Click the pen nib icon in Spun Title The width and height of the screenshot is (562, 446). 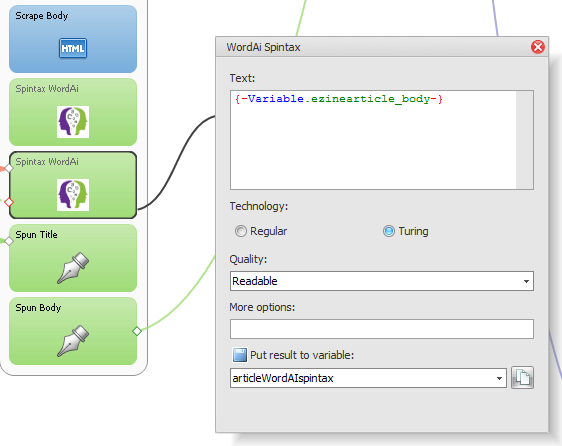click(x=73, y=268)
